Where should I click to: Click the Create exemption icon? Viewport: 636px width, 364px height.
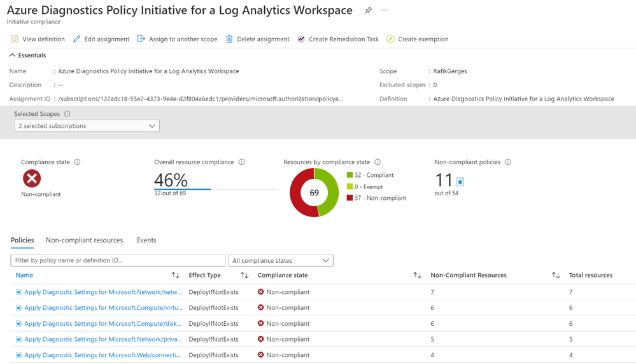coord(390,39)
